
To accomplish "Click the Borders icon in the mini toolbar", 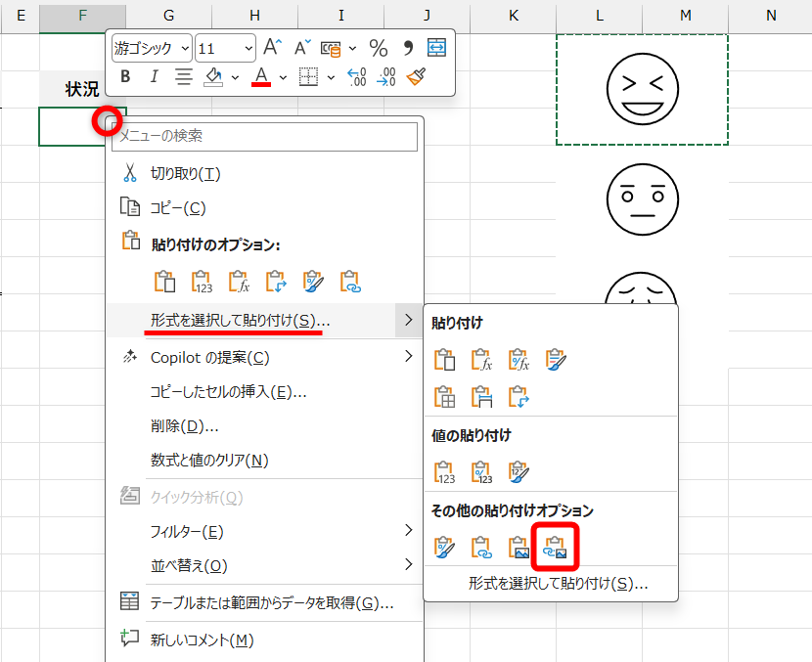I will (x=310, y=76).
